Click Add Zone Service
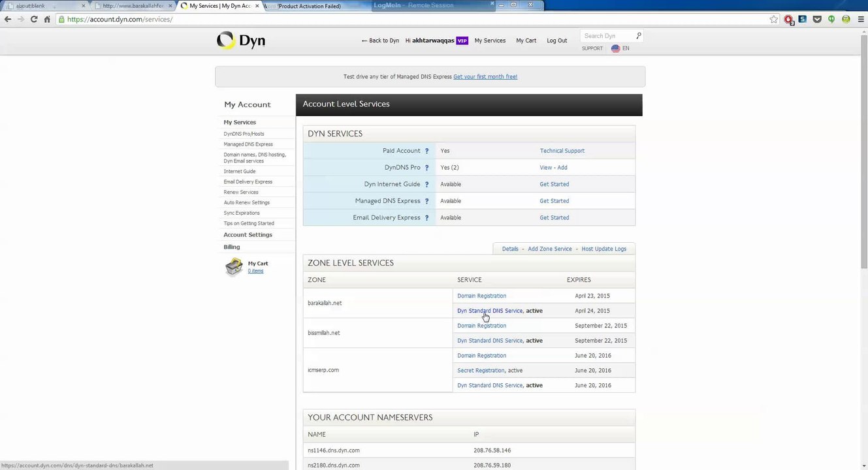The width and height of the screenshot is (868, 470). click(550, 249)
